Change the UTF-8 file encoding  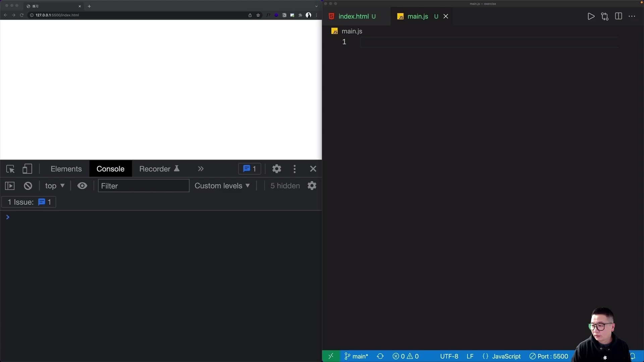click(449, 356)
